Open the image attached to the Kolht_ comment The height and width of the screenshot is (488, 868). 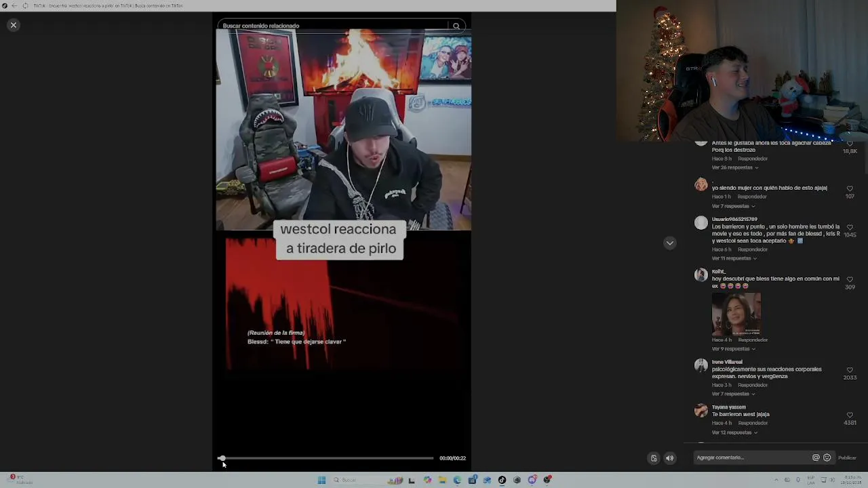(736, 314)
